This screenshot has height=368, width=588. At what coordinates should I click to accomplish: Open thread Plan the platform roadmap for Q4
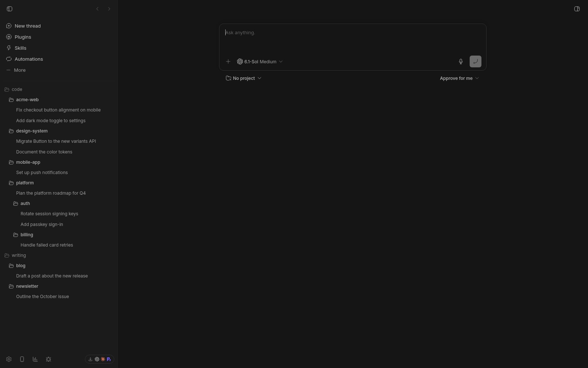[59, 193]
